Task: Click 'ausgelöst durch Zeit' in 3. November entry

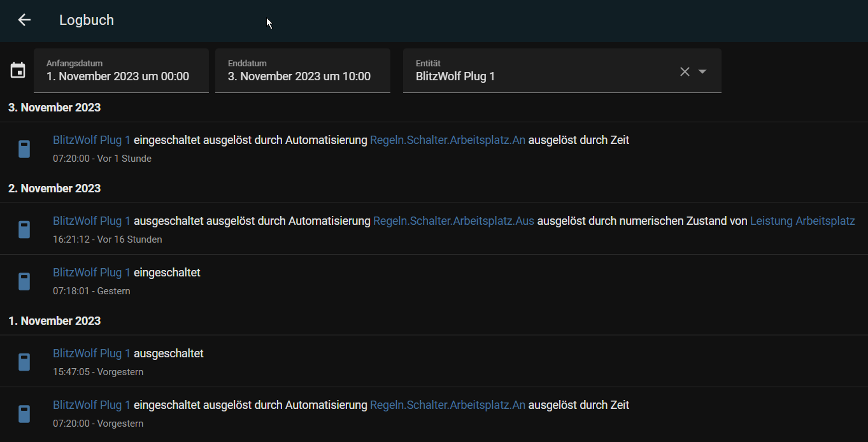Action: tap(579, 140)
